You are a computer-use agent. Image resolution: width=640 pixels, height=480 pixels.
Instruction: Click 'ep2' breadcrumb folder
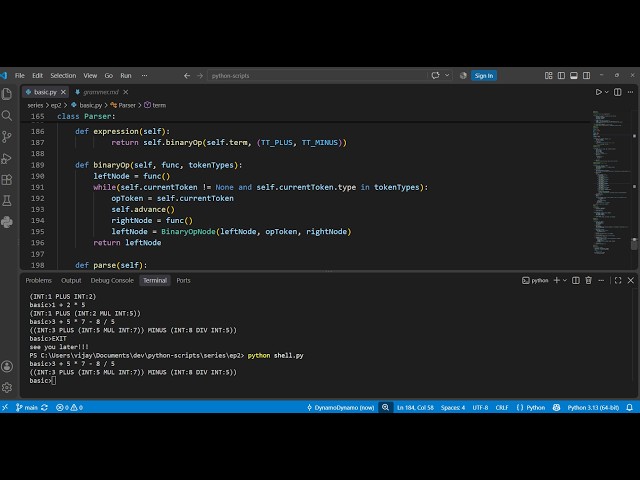tap(56, 105)
